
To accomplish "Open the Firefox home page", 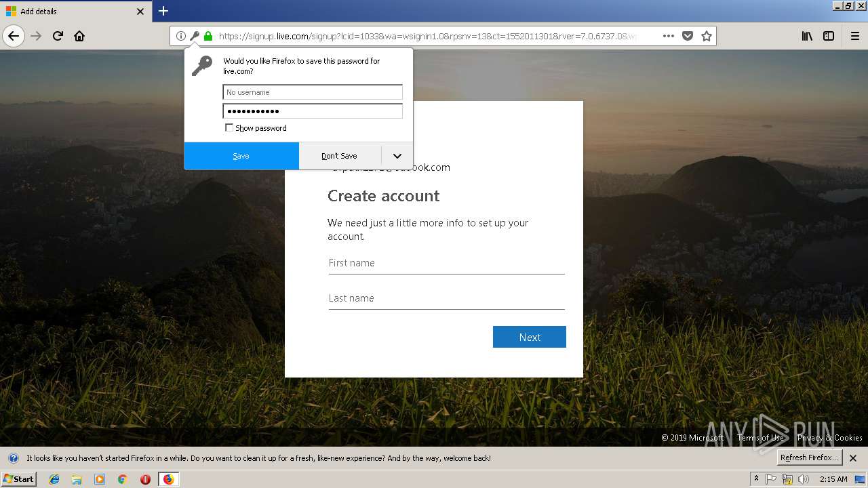I will (79, 36).
